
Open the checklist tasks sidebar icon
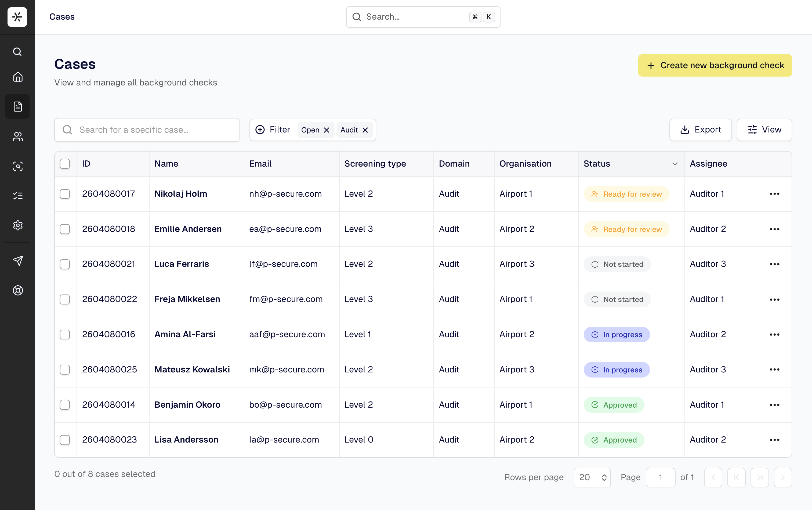tap(17, 196)
